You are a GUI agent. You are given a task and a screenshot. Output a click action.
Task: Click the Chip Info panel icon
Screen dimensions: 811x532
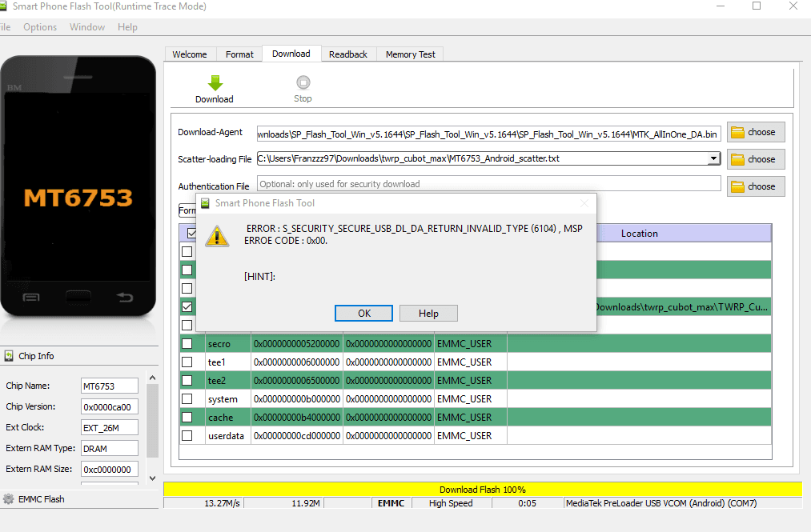coord(9,356)
